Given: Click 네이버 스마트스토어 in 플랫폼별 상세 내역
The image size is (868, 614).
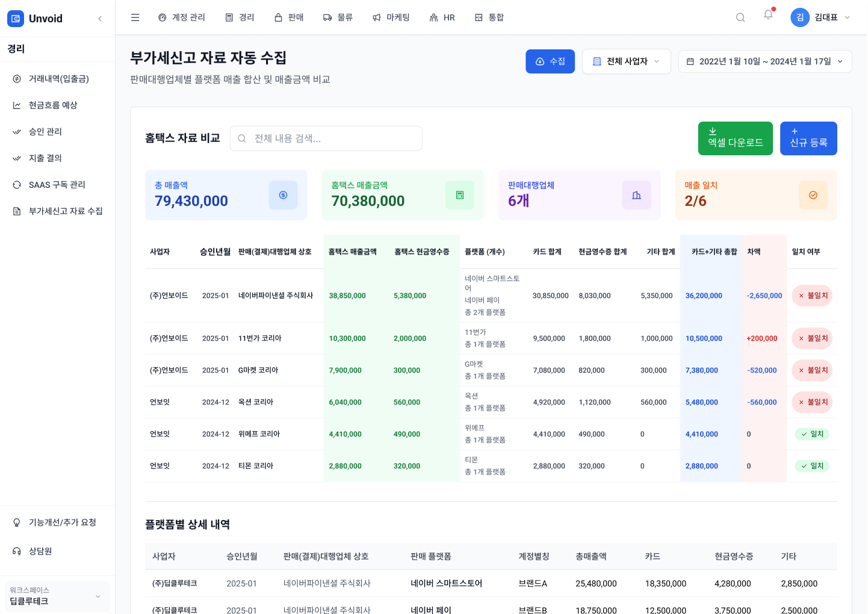Looking at the screenshot, I should tap(447, 583).
